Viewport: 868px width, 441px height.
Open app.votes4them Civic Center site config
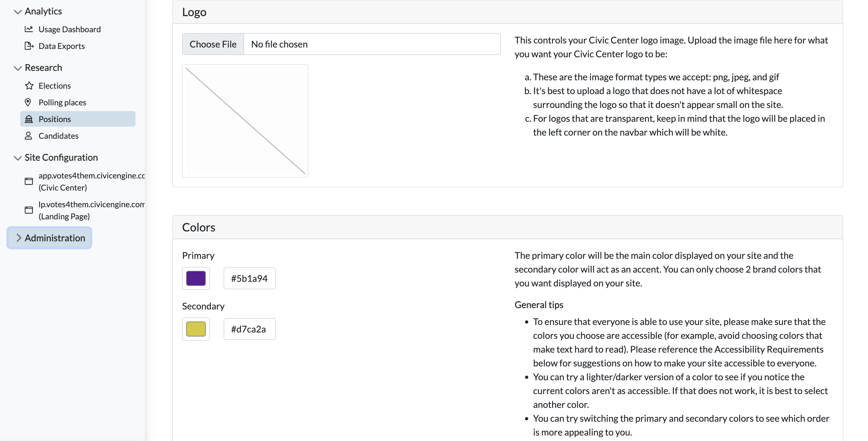point(92,181)
